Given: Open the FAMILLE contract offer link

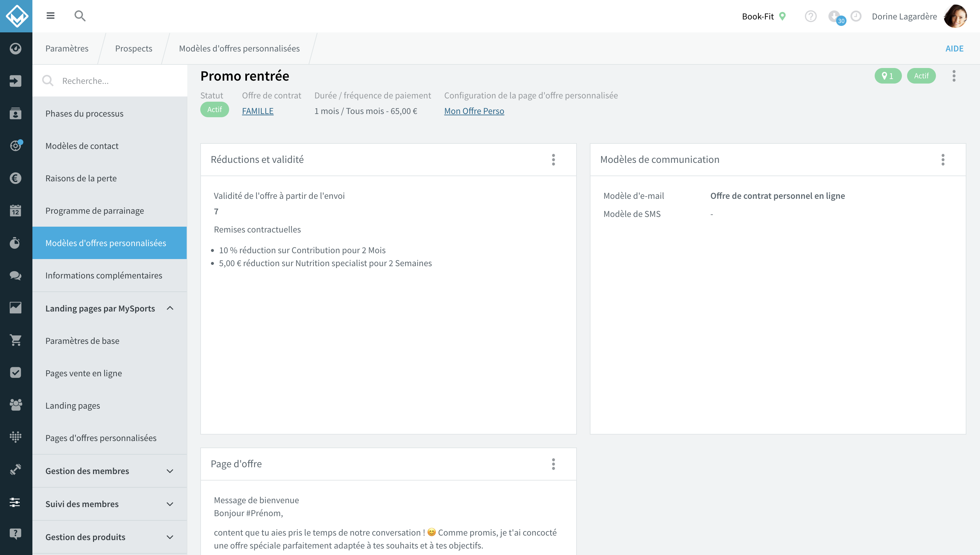Looking at the screenshot, I should pos(258,111).
